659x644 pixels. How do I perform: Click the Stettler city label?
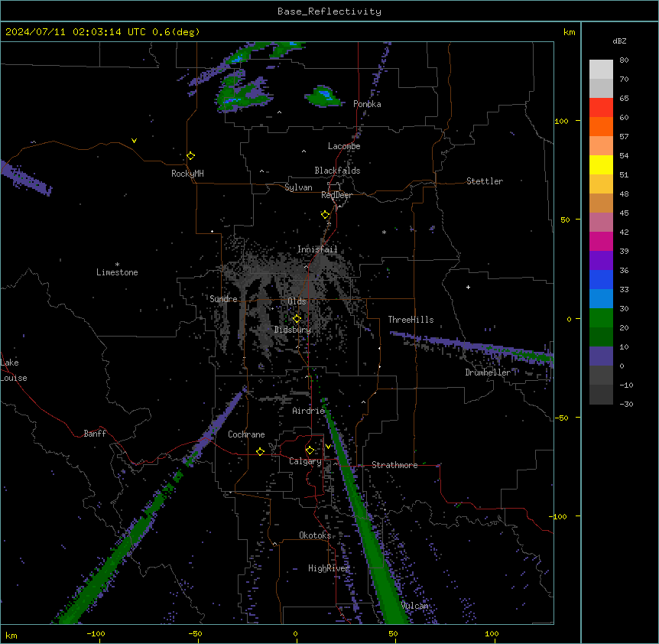point(485,181)
